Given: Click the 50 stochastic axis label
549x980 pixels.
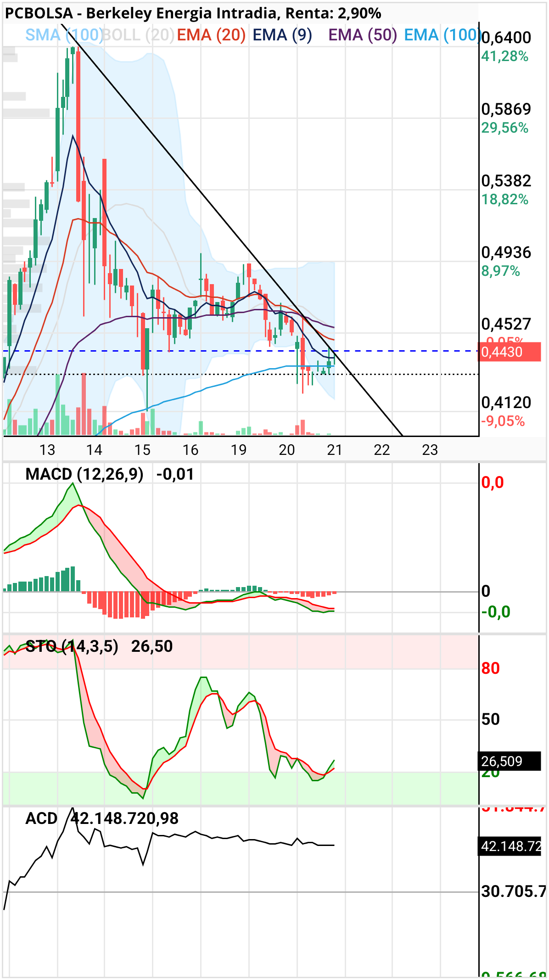Looking at the screenshot, I should (x=491, y=719).
